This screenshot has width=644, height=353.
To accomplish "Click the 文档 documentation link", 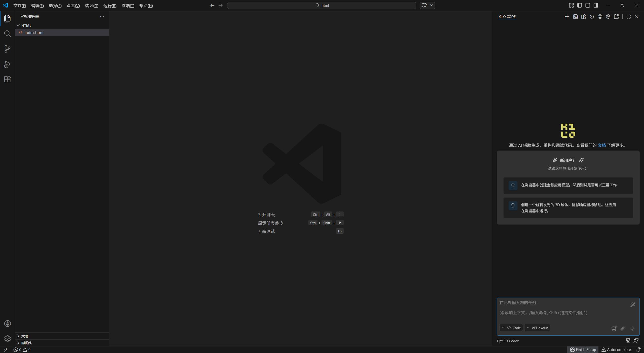I will click(x=601, y=145).
